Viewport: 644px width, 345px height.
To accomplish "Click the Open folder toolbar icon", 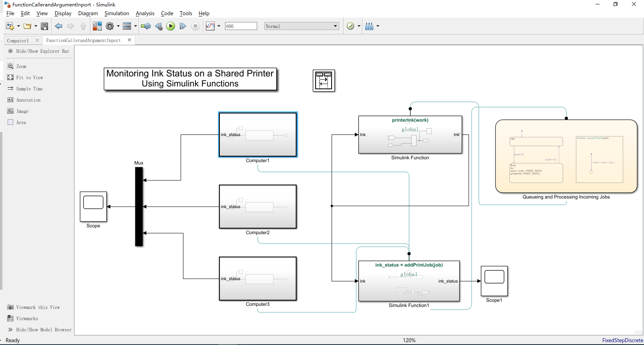I will (27, 26).
